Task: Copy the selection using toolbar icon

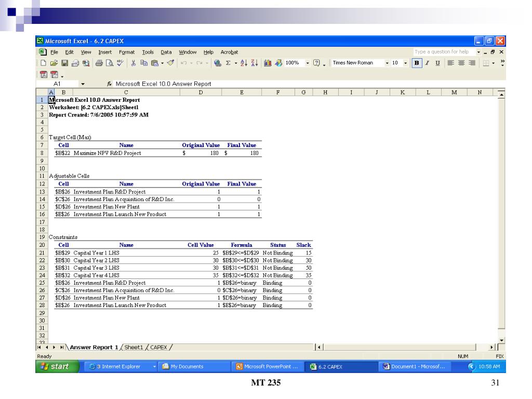Action: click(x=144, y=63)
